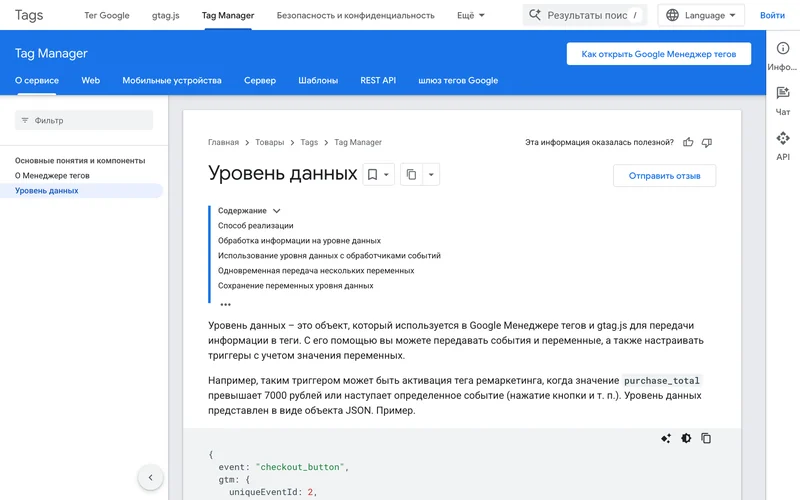Image resolution: width=800 pixels, height=500 pixels.
Task: Switch to the Сервер tab
Action: pyautogui.click(x=260, y=81)
